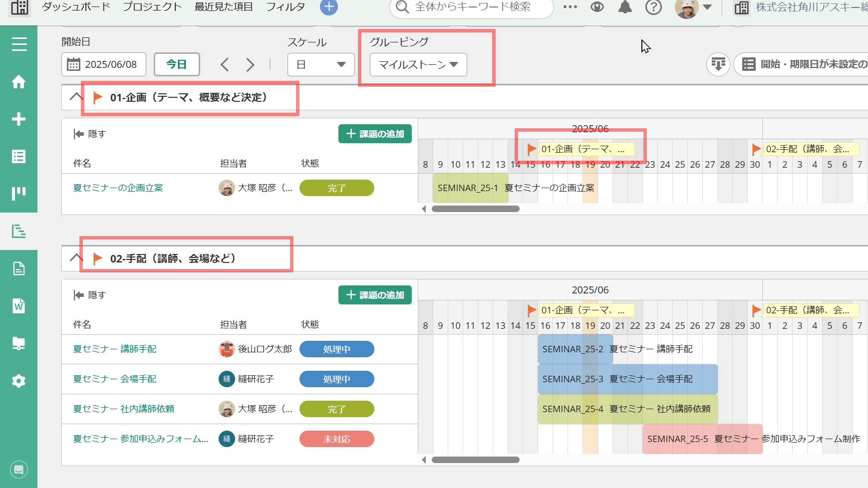Click the global keyword search box
Viewport: 868px width, 488px height.
pyautogui.click(x=472, y=7)
